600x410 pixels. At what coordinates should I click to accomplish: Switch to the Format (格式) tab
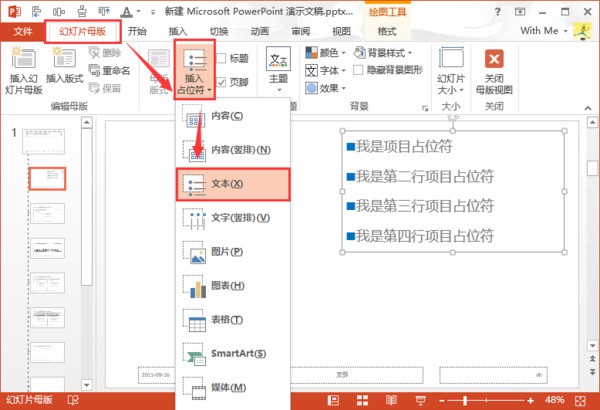point(387,31)
